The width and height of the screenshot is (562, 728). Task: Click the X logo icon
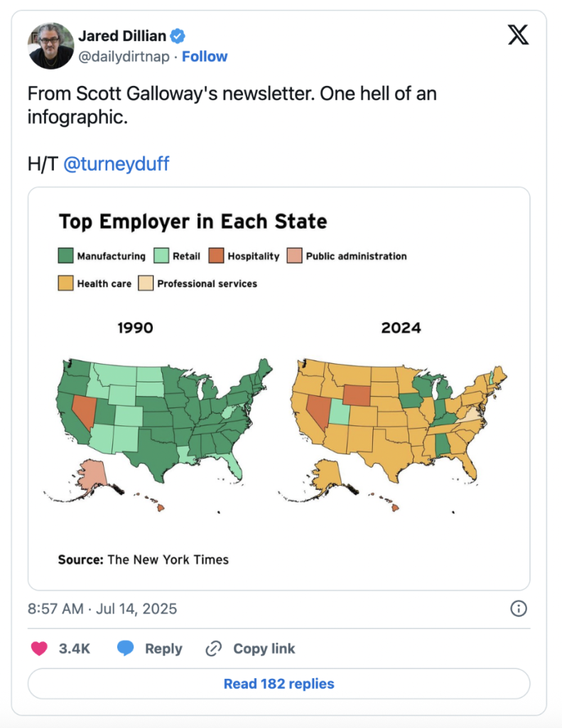point(518,35)
